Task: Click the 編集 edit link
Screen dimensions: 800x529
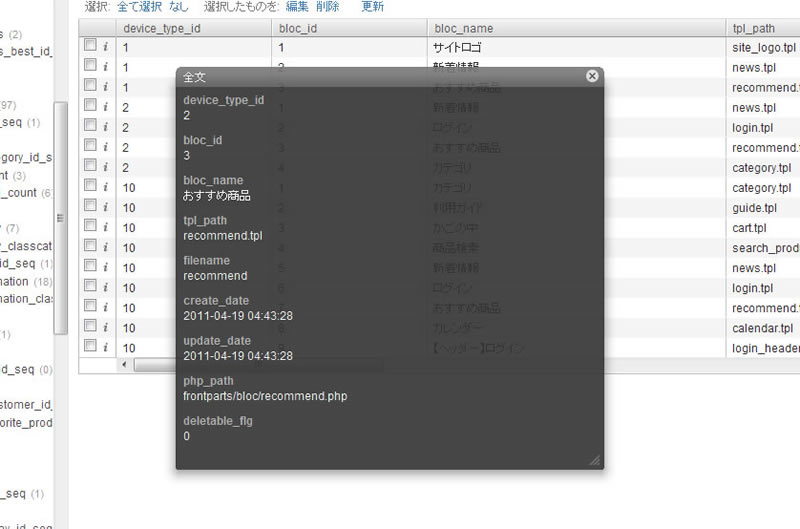Action: [x=297, y=6]
